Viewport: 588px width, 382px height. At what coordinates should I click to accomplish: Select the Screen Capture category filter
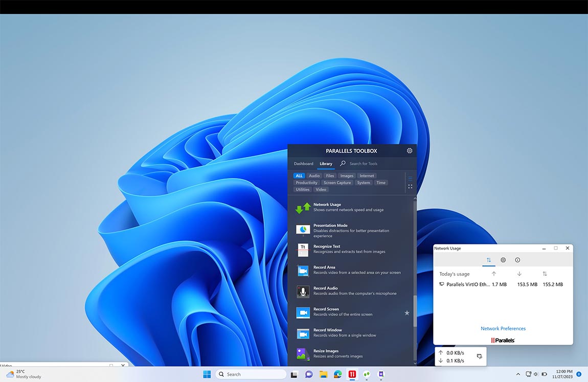[x=337, y=182]
